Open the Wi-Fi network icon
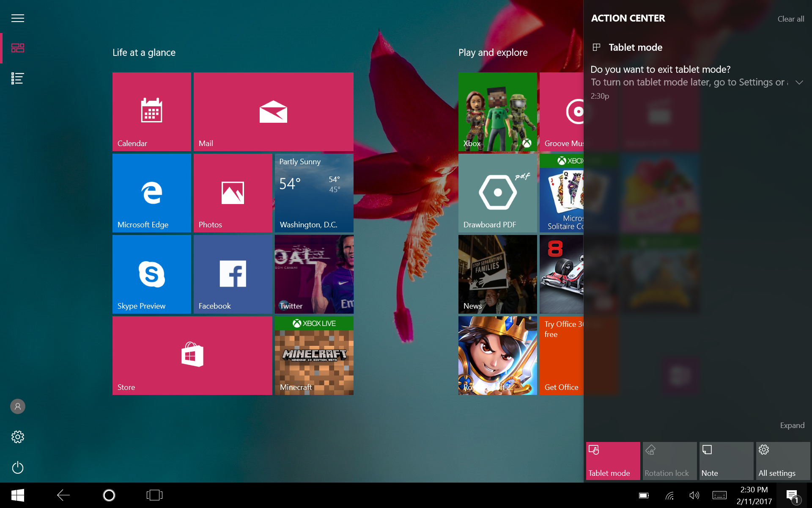812x508 pixels. coord(669,495)
